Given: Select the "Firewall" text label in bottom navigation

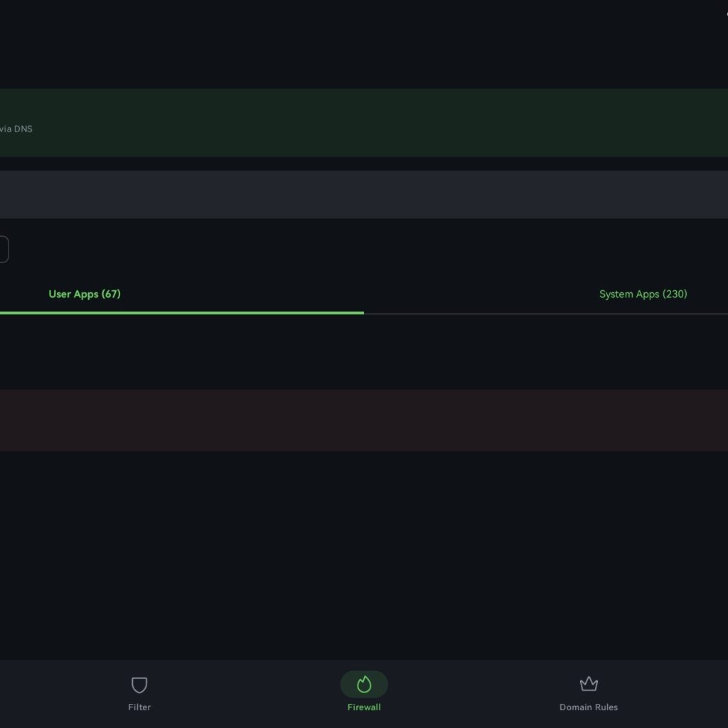Looking at the screenshot, I should (364, 707).
